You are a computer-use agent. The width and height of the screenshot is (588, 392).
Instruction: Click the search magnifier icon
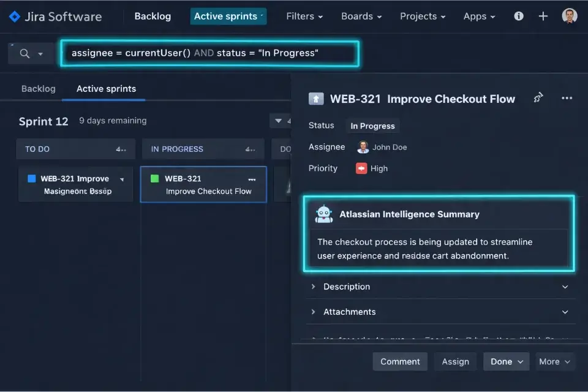[x=24, y=53]
